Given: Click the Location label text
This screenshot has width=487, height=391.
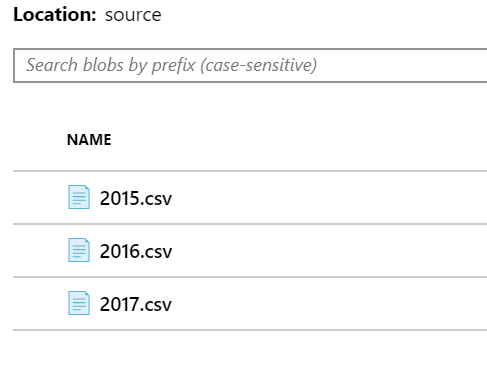Looking at the screenshot, I should (x=55, y=15).
